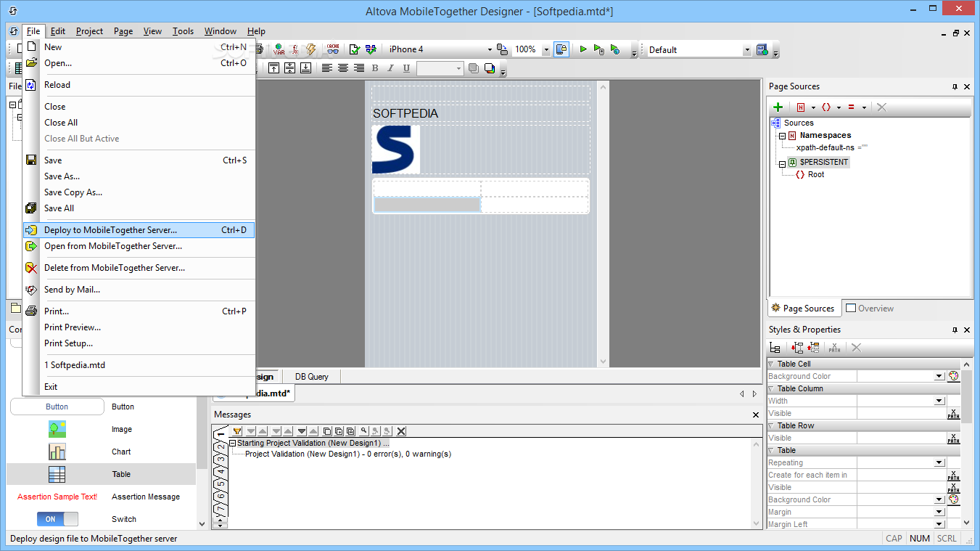The image size is (980, 551).
Task: Click the Softpedia S logo image in design
Action: (395, 150)
